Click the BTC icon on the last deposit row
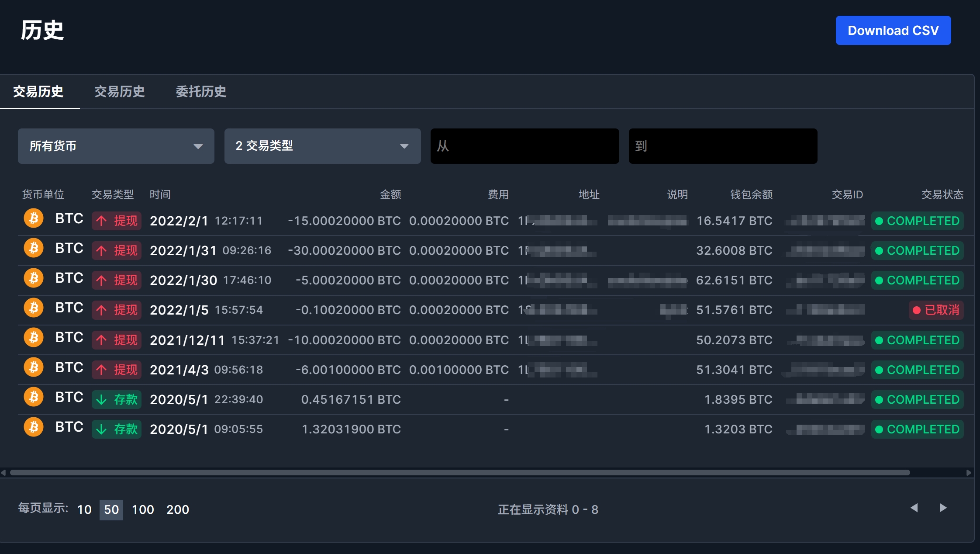980x554 pixels. (33, 427)
